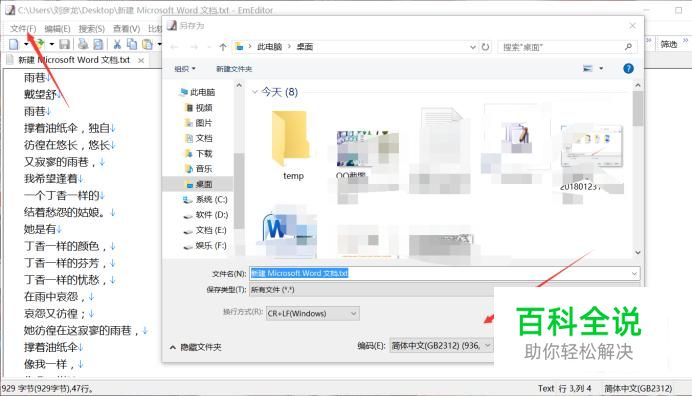Screen dimensions: 692x396
Task: Close the Save As dialog
Action: coord(632,26)
